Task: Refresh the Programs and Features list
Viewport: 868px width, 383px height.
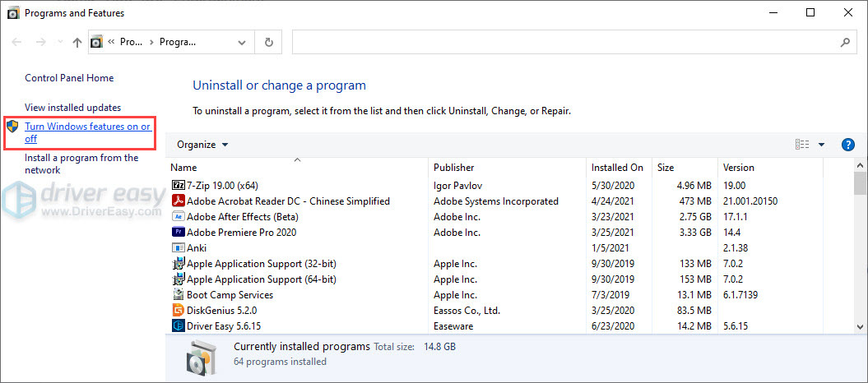Action: pyautogui.click(x=268, y=42)
